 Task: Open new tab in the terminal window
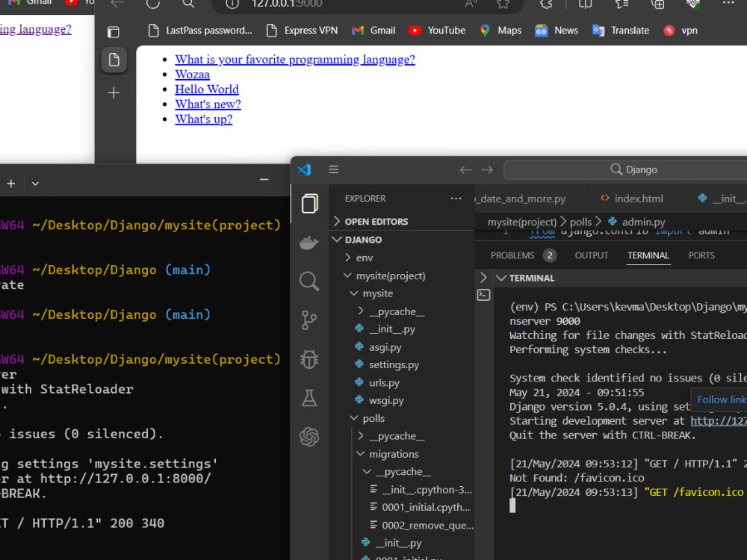(x=11, y=184)
